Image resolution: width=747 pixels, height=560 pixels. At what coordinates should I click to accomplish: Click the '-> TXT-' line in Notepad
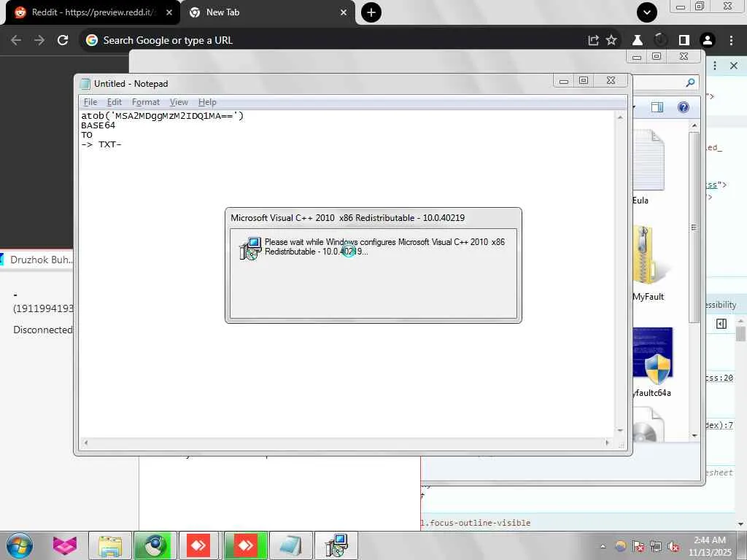click(x=101, y=145)
